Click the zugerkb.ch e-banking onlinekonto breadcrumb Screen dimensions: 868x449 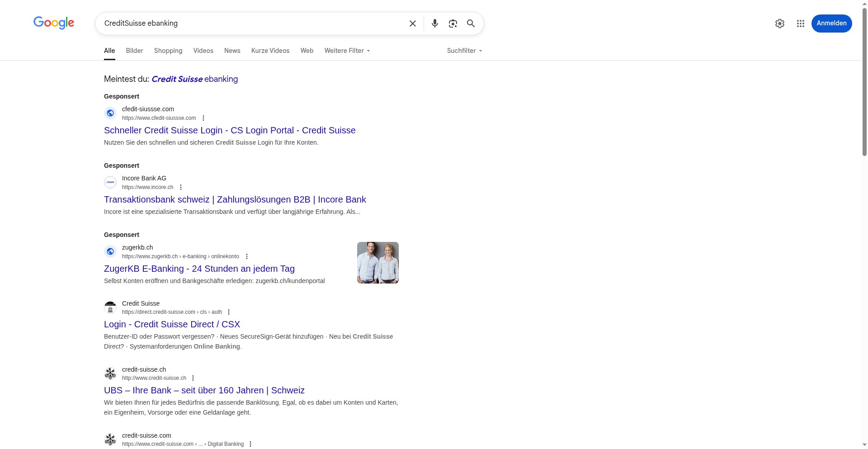pos(181,256)
